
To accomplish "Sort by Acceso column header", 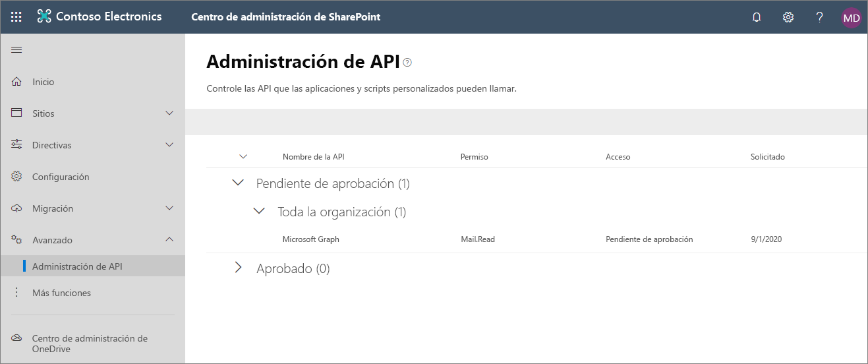I will 618,157.
